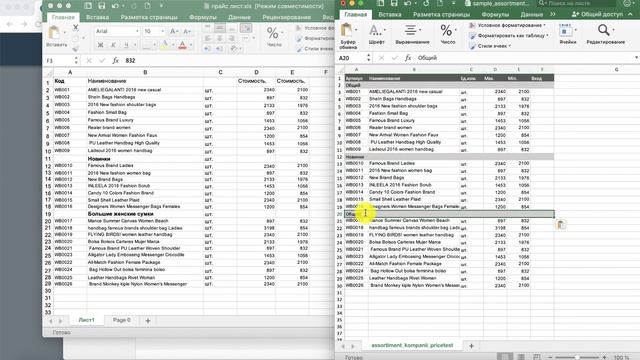
Task: Click yellow fill color button in left window
Action: pyautogui.click(x=164, y=45)
